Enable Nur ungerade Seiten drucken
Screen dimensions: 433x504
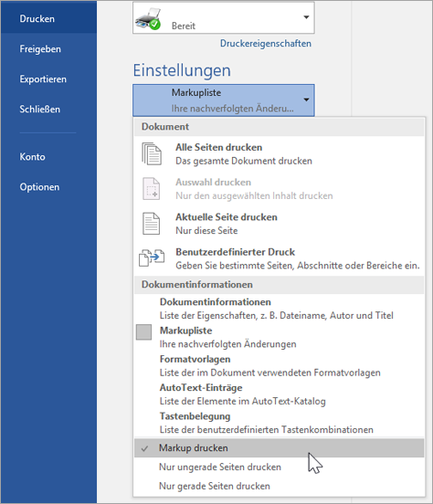tap(279, 467)
